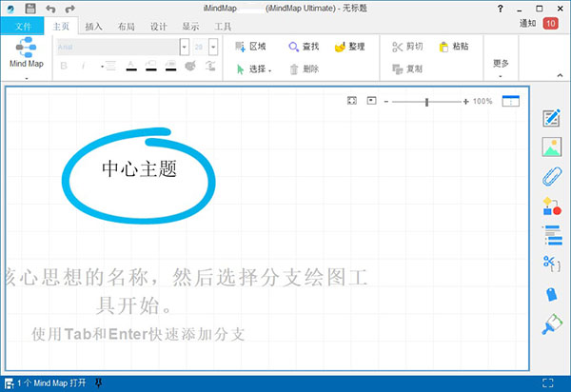Image resolution: width=571 pixels, height=392 pixels.
Task: Open the font name dropdown
Action: click(184, 46)
